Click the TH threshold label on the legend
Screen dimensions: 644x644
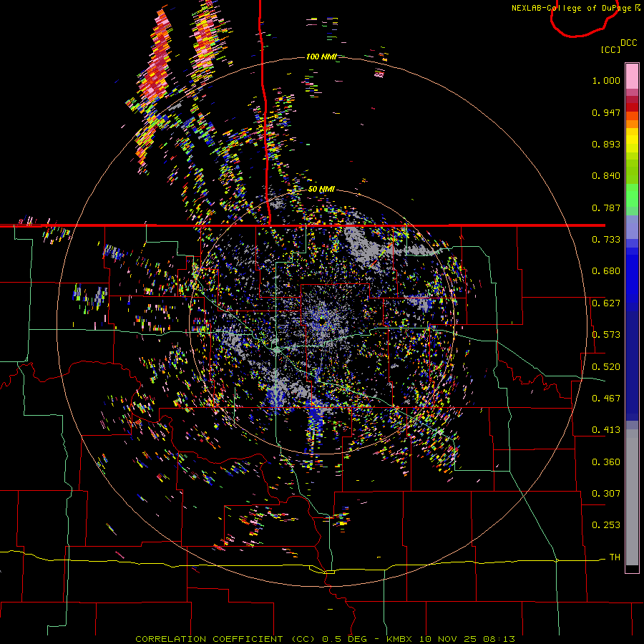[615, 557]
